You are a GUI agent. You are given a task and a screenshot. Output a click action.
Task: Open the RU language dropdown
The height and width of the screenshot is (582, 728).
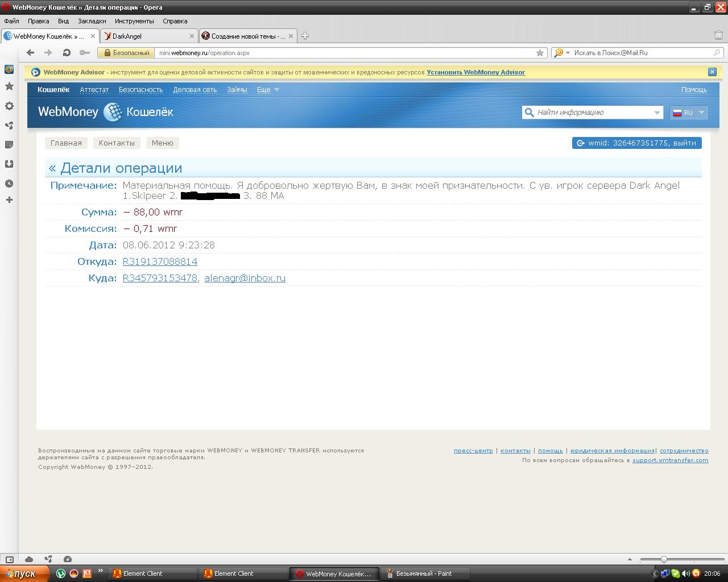pyautogui.click(x=688, y=113)
